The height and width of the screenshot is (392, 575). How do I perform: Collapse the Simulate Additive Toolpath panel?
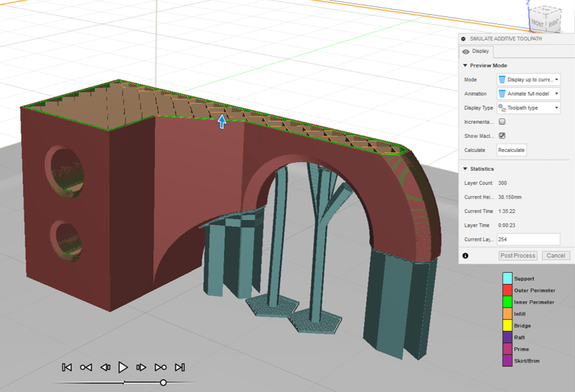(x=464, y=39)
